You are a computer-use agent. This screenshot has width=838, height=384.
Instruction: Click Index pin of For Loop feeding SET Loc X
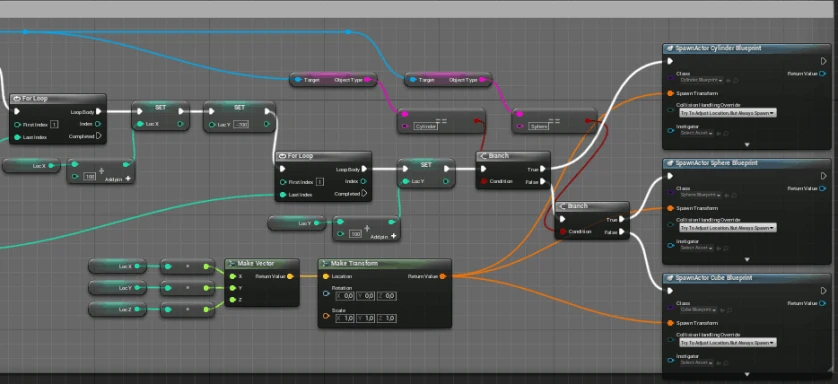coord(99,124)
